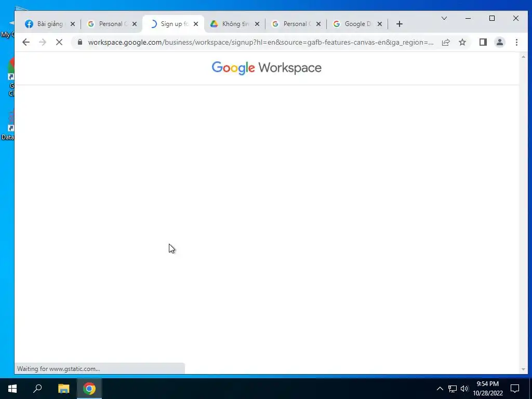Close the Bài giảng tab
Screen dimensions: 532x399
click(73, 24)
